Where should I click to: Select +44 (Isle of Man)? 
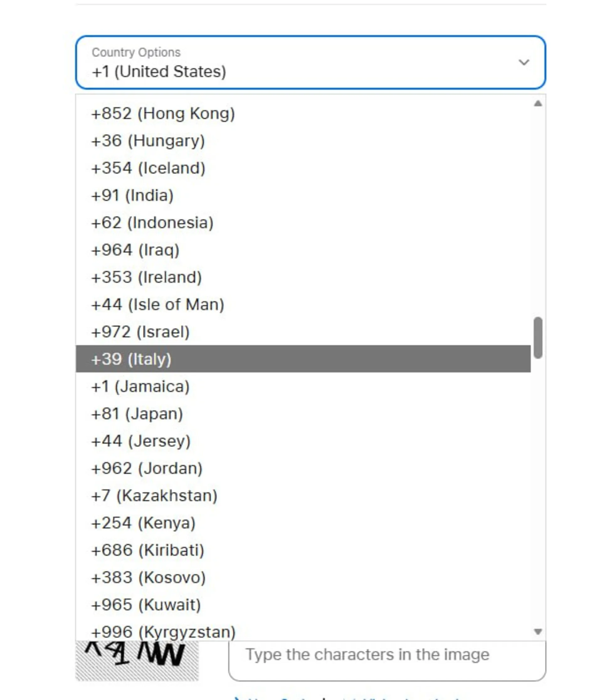pos(158,305)
